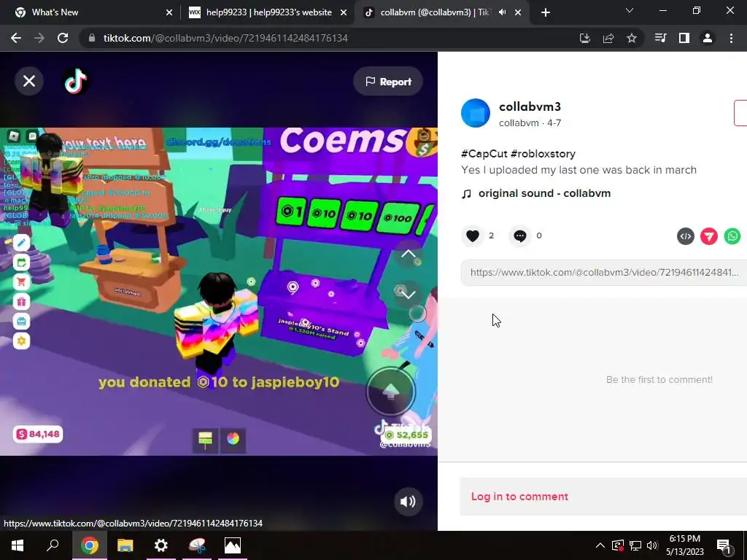Open the #CapCut hashtag
Screen dimensions: 747x560
coord(484,154)
